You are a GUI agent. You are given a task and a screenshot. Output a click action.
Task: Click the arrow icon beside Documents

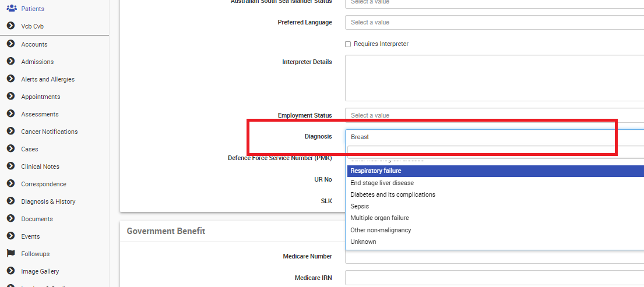(11, 218)
